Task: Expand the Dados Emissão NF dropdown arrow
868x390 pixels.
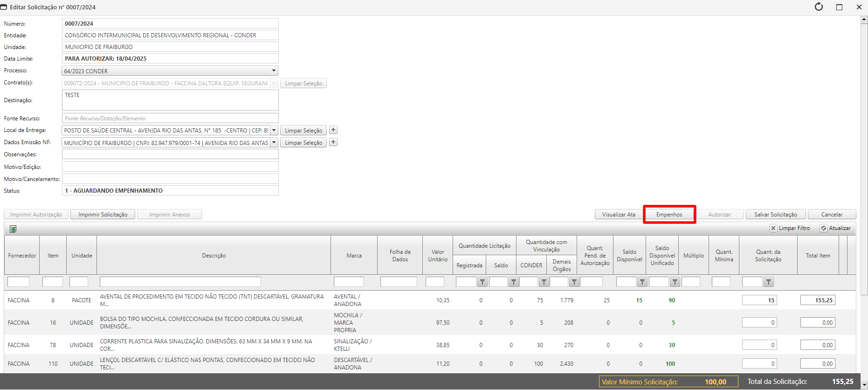Action: point(274,142)
